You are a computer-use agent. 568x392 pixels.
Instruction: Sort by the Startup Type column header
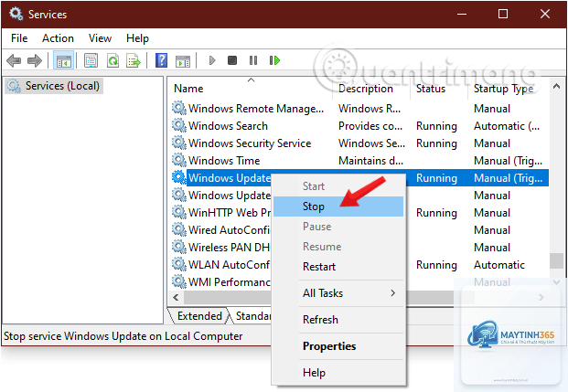coord(508,89)
